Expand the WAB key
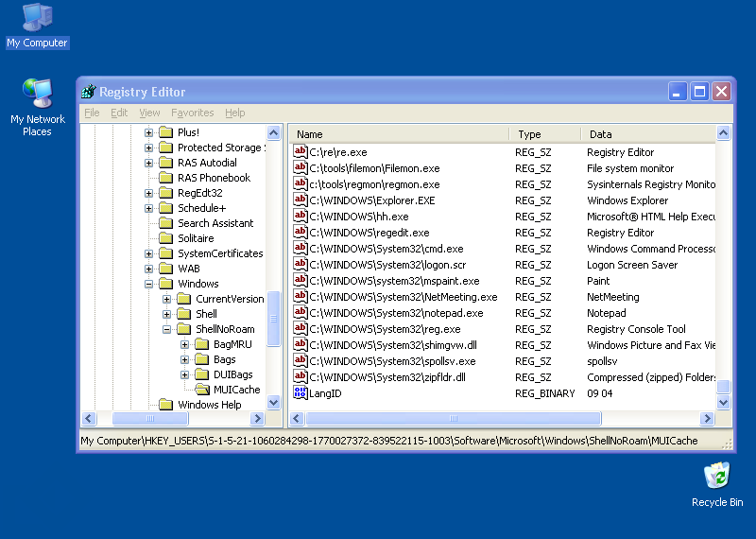The image size is (756, 539). tap(148, 269)
